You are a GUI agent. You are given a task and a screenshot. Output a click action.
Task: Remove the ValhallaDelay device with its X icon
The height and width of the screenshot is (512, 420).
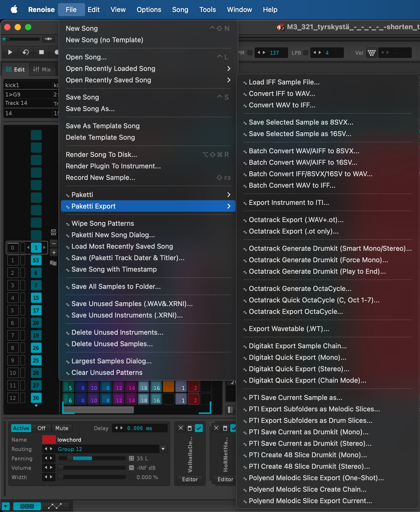coord(181,428)
